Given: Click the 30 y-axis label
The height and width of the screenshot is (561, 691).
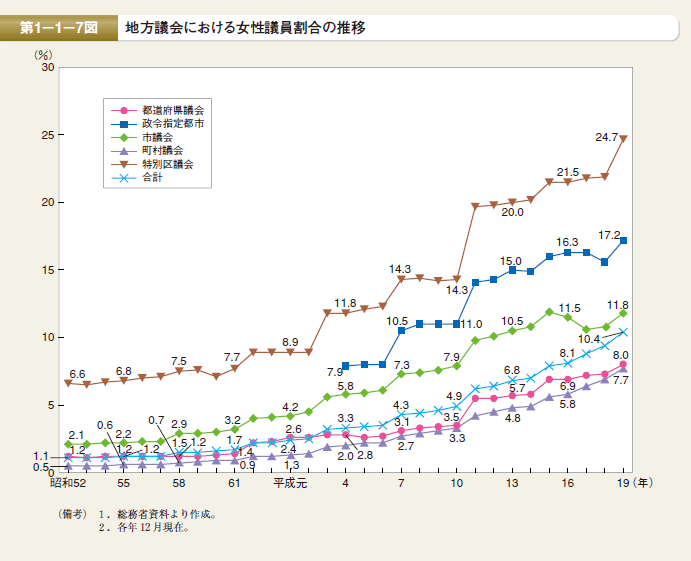Looking at the screenshot, I should pyautogui.click(x=48, y=67).
